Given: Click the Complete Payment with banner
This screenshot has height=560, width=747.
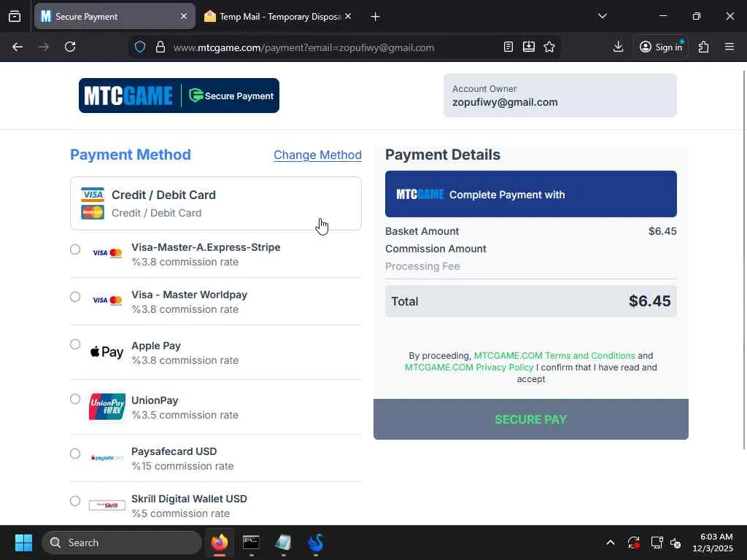Looking at the screenshot, I should (x=531, y=194).
